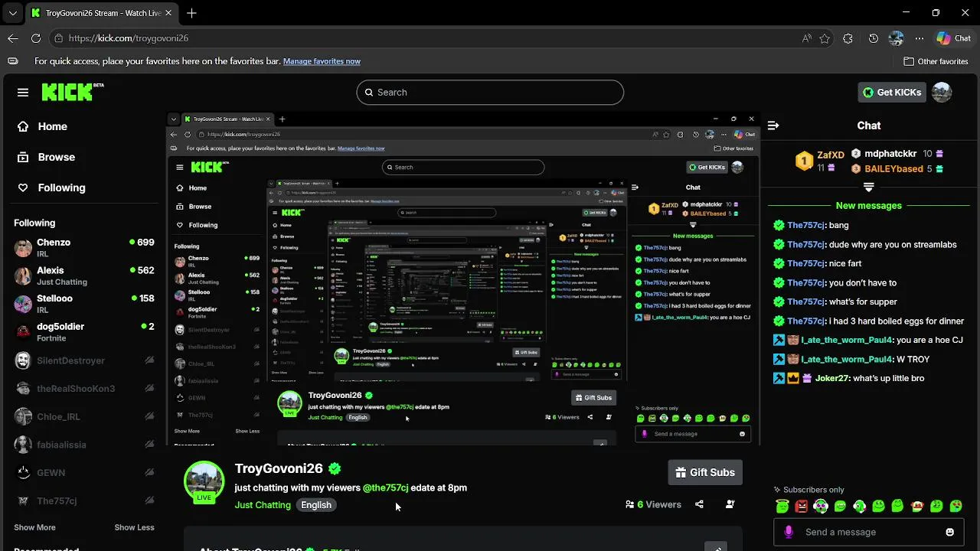980x551 pixels.
Task: Collapse following list with Show Less
Action: (134, 527)
